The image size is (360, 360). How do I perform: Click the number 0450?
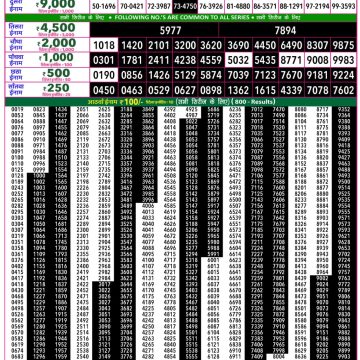click(x=104, y=90)
